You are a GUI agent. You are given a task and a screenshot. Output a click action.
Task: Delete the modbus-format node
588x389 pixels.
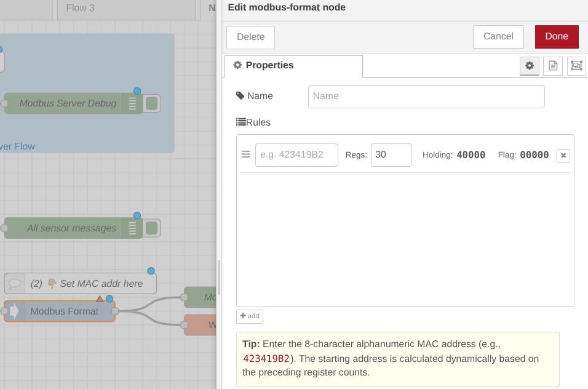click(250, 37)
